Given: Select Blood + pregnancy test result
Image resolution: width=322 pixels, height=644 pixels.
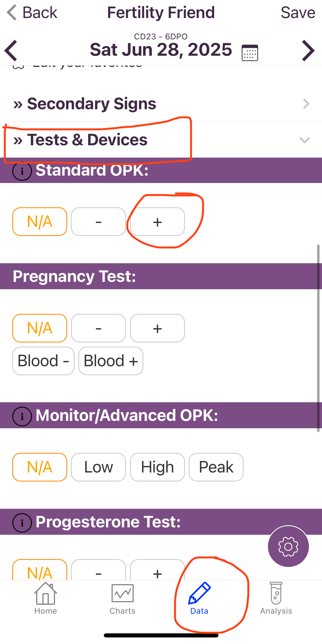Looking at the screenshot, I should [x=111, y=361].
